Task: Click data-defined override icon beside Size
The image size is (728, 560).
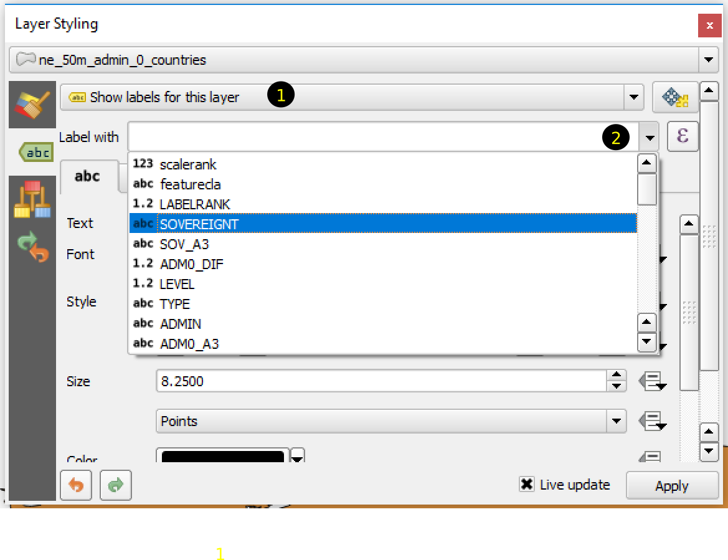Action: (x=651, y=381)
